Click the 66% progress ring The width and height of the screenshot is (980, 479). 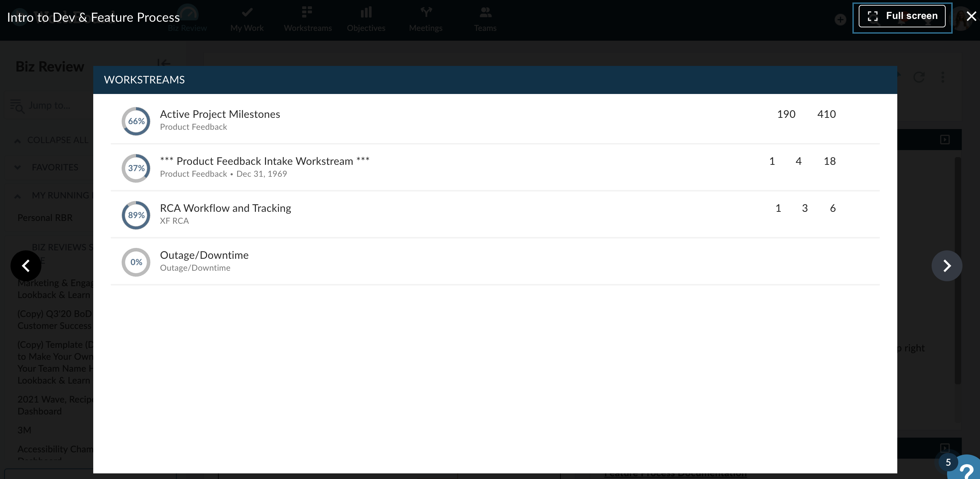tap(136, 121)
